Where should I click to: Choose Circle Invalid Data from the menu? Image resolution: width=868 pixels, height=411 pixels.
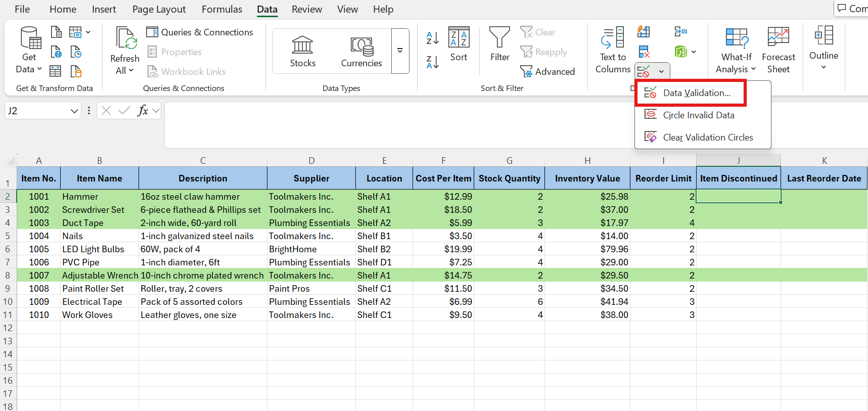698,115
